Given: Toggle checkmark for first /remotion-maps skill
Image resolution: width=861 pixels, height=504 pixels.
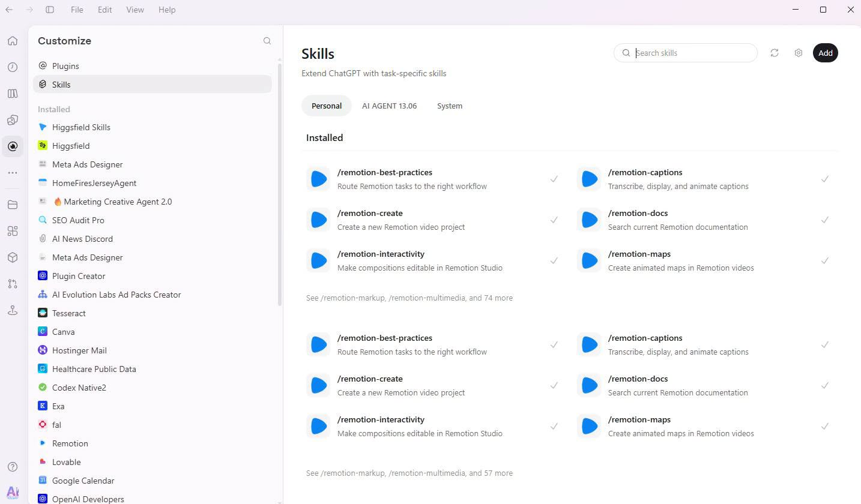Looking at the screenshot, I should 825,260.
